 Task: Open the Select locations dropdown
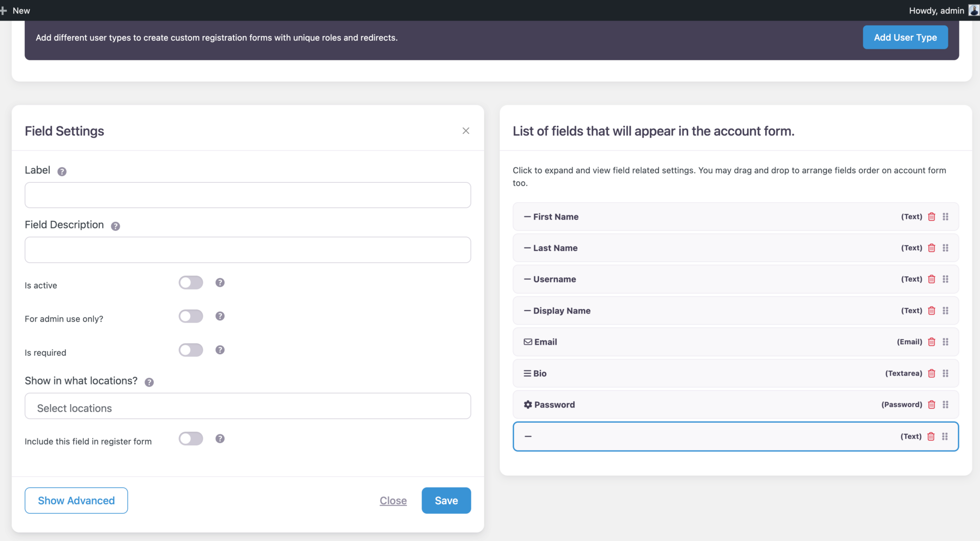tap(248, 406)
